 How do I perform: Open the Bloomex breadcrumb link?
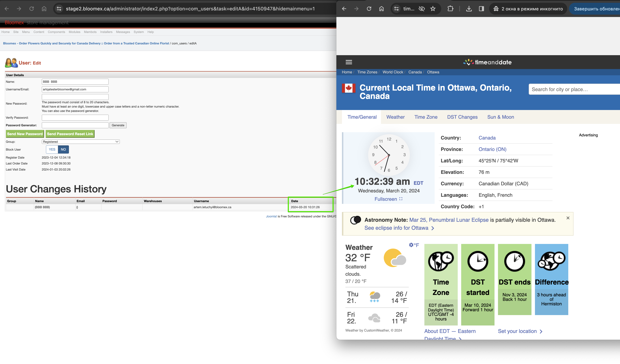[x=86, y=43]
